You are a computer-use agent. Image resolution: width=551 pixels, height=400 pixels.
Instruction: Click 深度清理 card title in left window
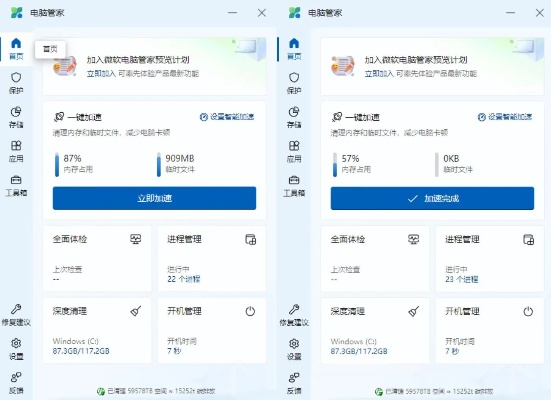coord(70,311)
